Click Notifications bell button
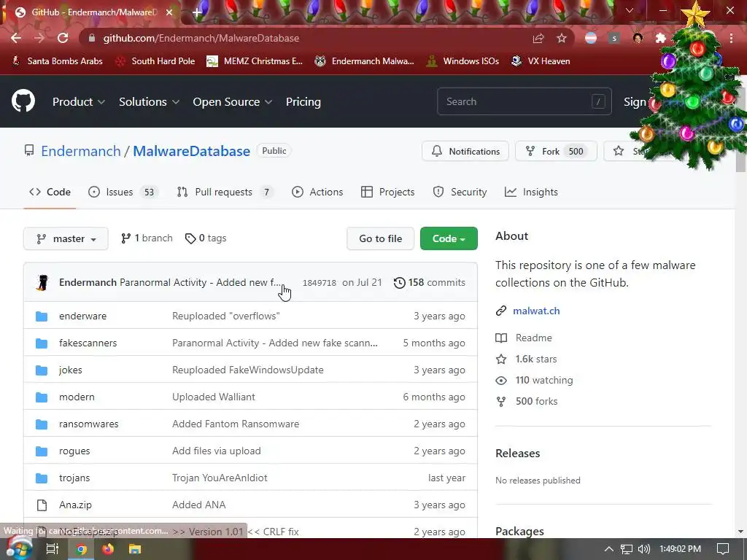The width and height of the screenshot is (747, 560). (x=465, y=152)
